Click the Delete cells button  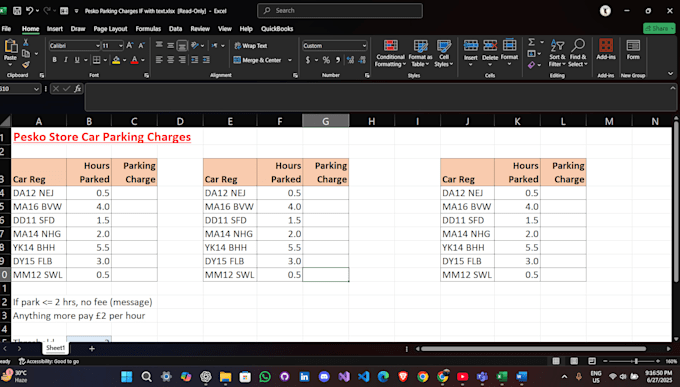[x=490, y=53]
